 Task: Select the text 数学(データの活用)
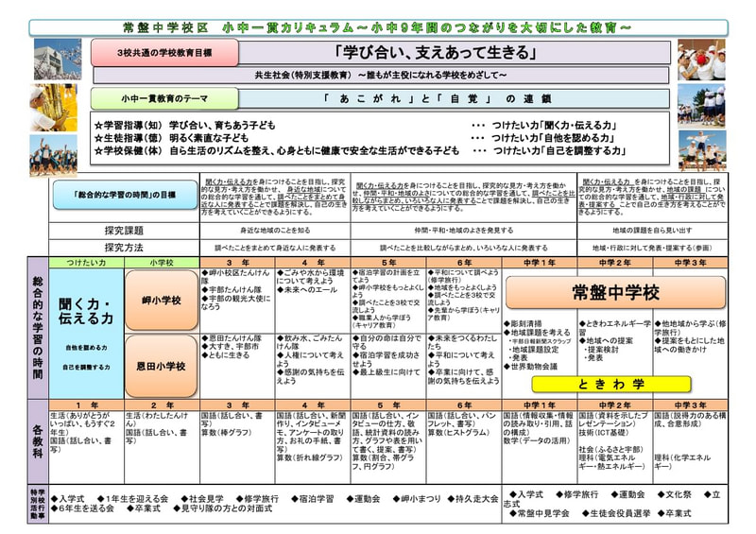click(537, 440)
